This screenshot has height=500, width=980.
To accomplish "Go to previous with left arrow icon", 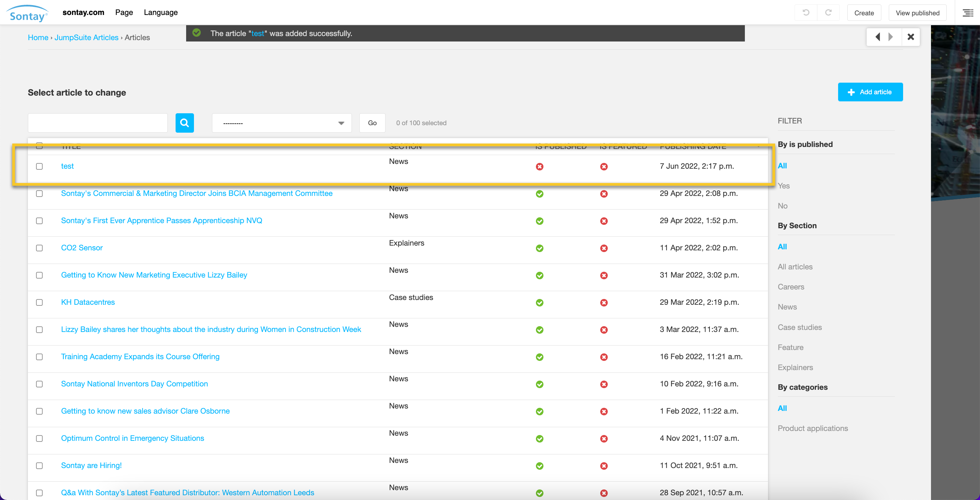I will (x=878, y=37).
